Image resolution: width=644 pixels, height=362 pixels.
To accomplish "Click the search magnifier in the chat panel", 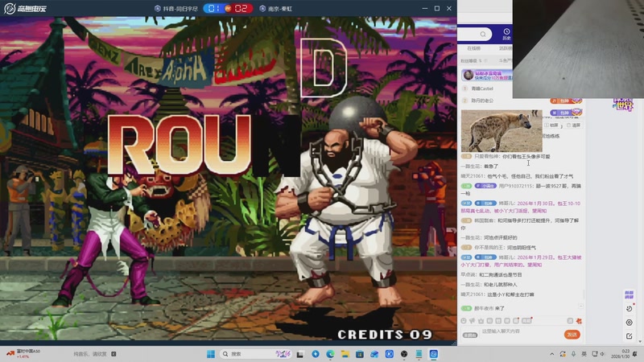I will [x=483, y=34].
